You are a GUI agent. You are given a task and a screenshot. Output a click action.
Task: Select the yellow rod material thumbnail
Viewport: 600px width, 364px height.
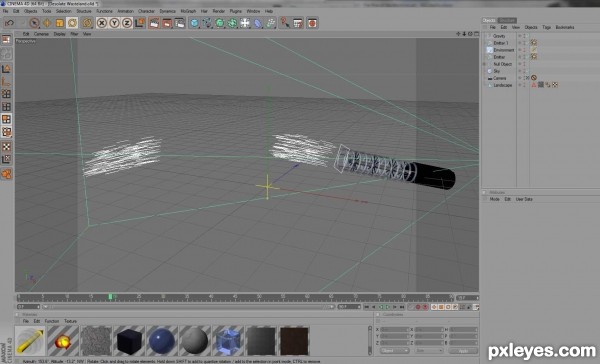(x=30, y=341)
